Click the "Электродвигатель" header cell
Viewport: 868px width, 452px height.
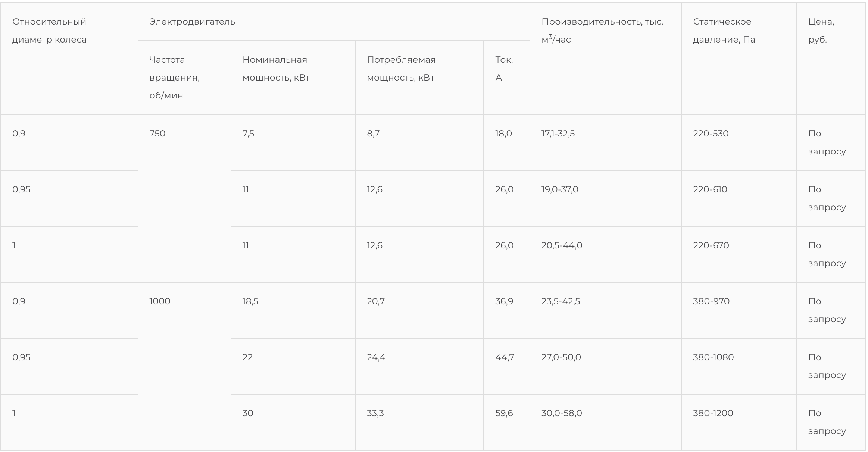click(x=192, y=22)
